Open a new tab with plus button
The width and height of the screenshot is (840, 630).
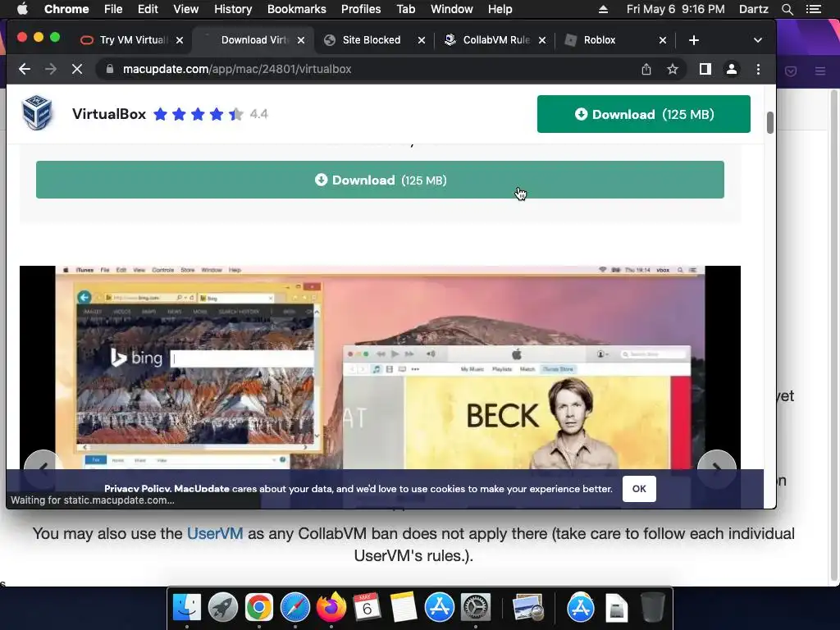[x=694, y=40]
